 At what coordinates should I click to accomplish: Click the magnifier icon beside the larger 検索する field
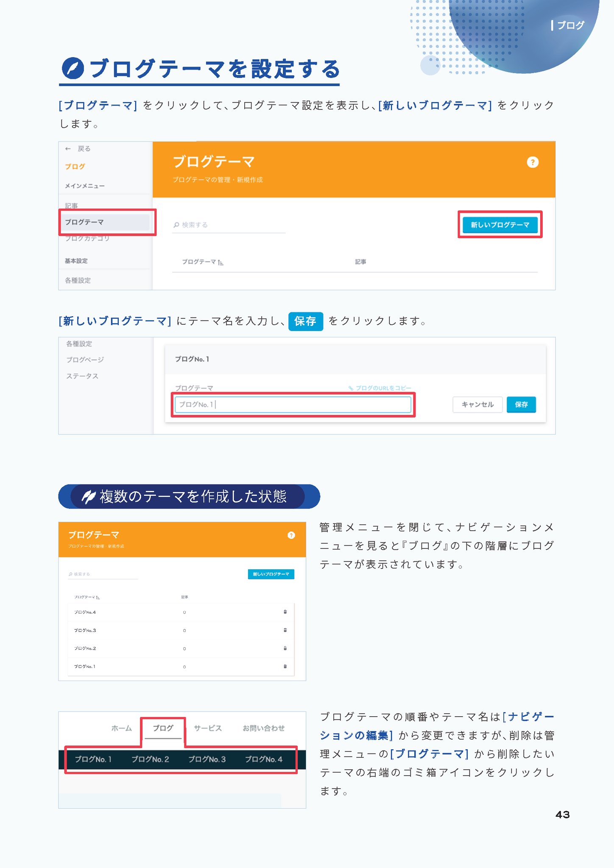176,225
